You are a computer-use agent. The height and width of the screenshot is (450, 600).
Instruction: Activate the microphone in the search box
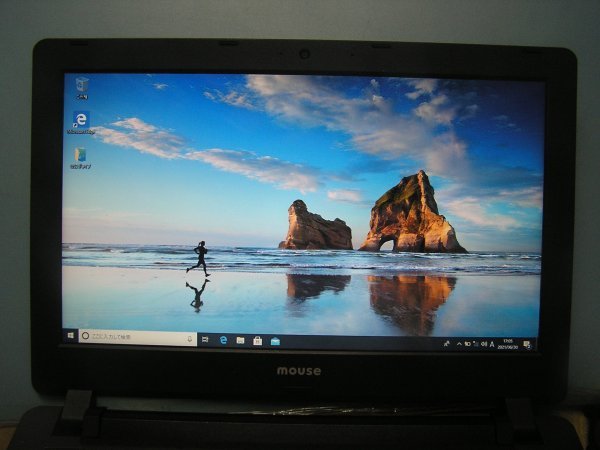coord(189,338)
